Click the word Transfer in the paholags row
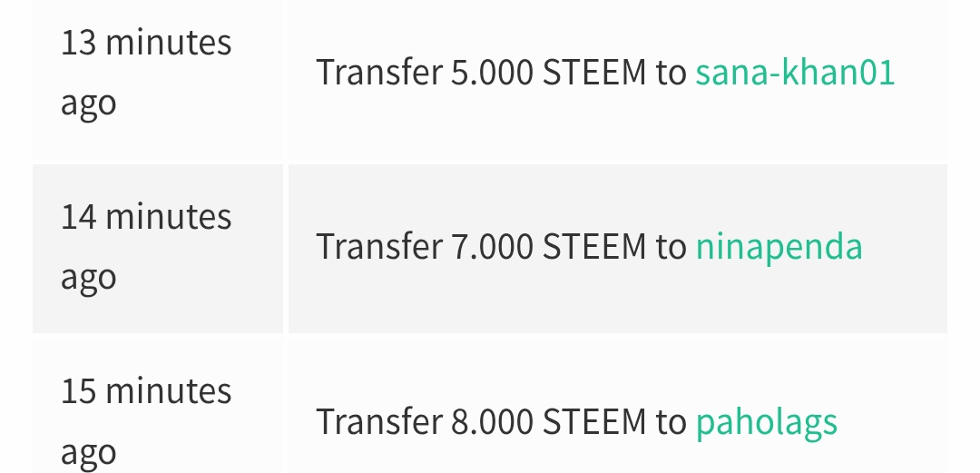Viewport: 980px width, 473px height. (x=379, y=421)
